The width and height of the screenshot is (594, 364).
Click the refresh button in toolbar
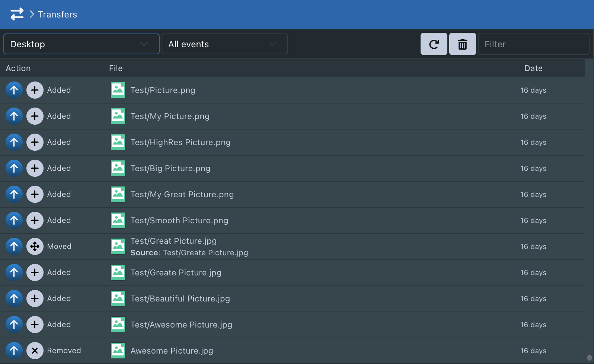[x=434, y=44]
